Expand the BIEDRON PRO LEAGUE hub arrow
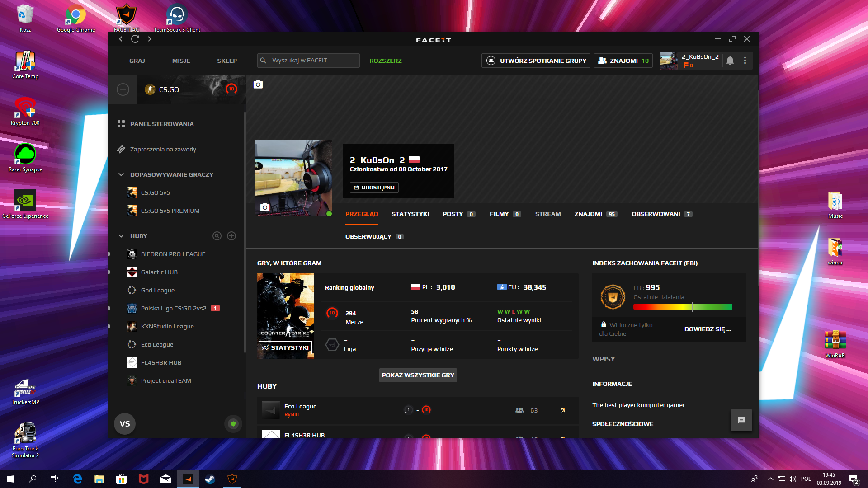 (110, 254)
